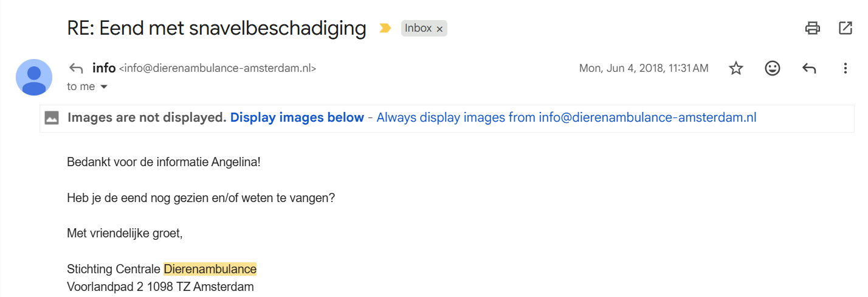Toggle the yellow importance marker
The width and height of the screenshot is (868, 297).
[x=385, y=28]
